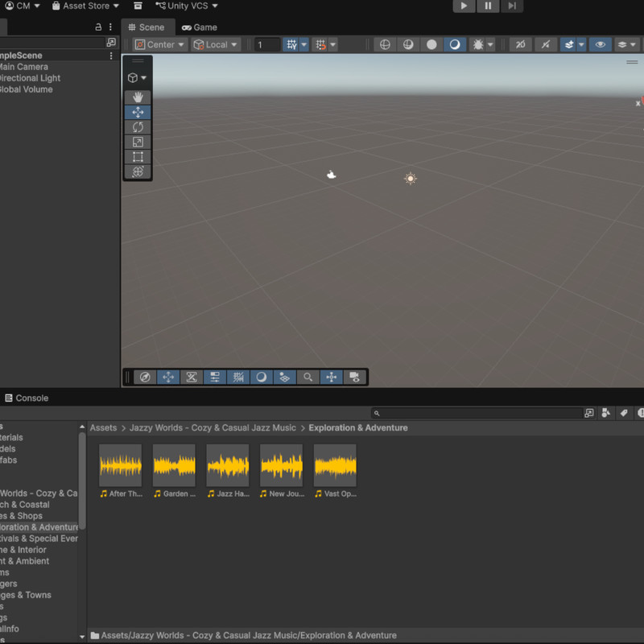
Task: Open the Unity VCS menu
Action: [187, 6]
